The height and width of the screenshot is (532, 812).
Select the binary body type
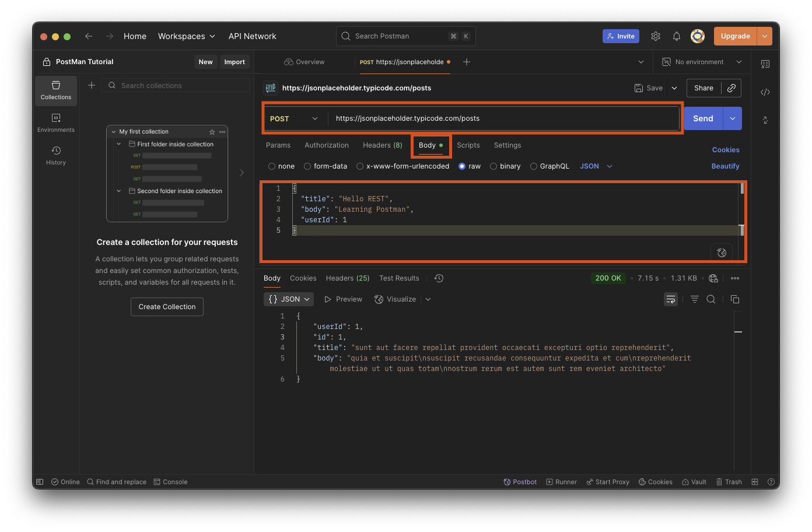[494, 166]
